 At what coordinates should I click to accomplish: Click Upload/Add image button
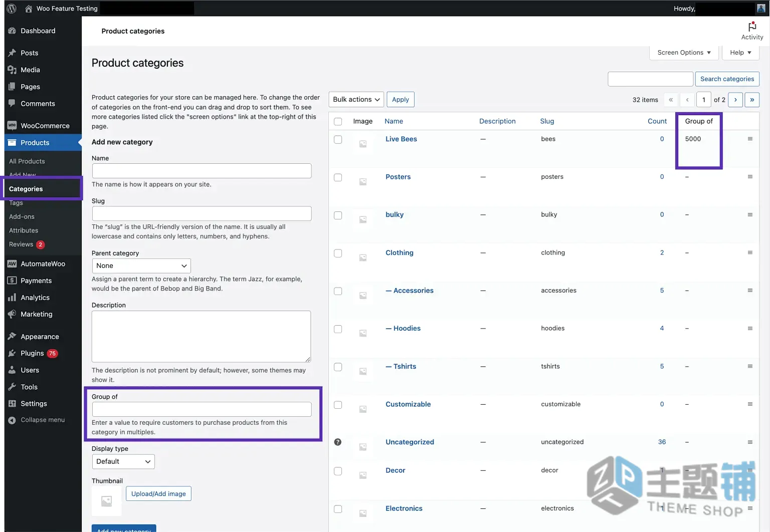(158, 493)
